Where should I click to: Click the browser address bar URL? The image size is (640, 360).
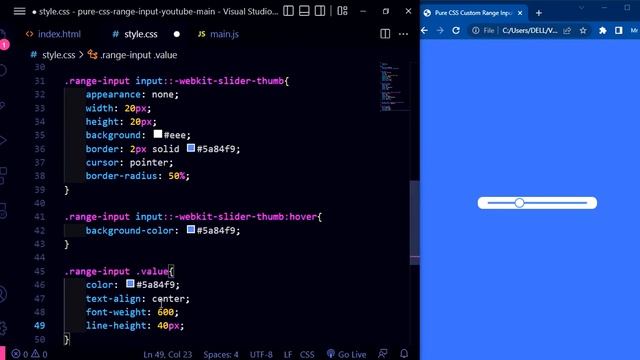[x=530, y=31]
